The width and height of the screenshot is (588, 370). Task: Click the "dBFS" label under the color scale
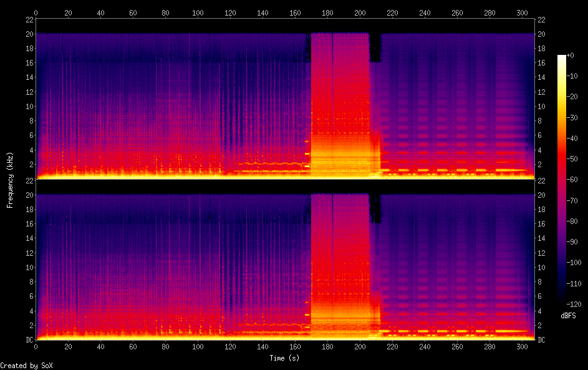568,316
